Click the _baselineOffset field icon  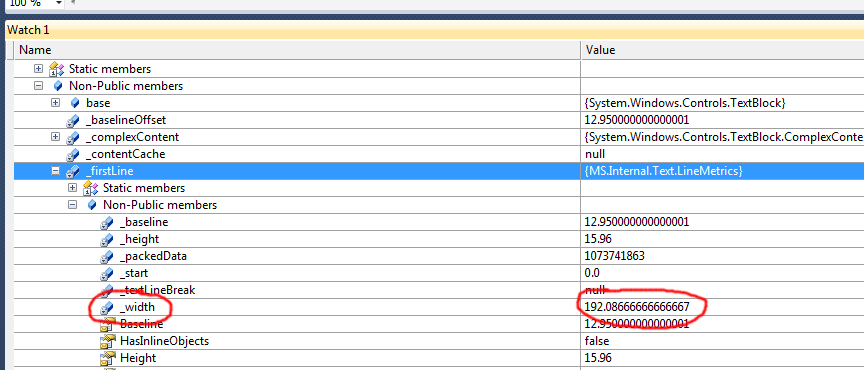click(x=73, y=120)
